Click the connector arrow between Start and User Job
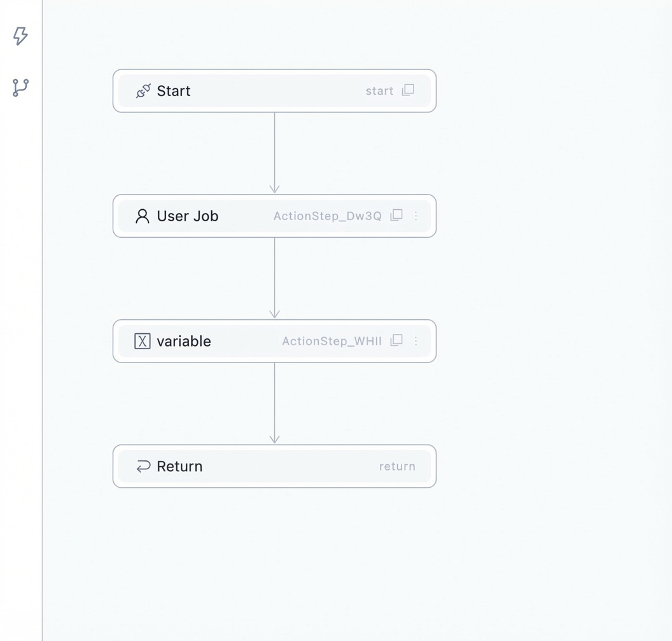The image size is (672, 641). [x=274, y=153]
